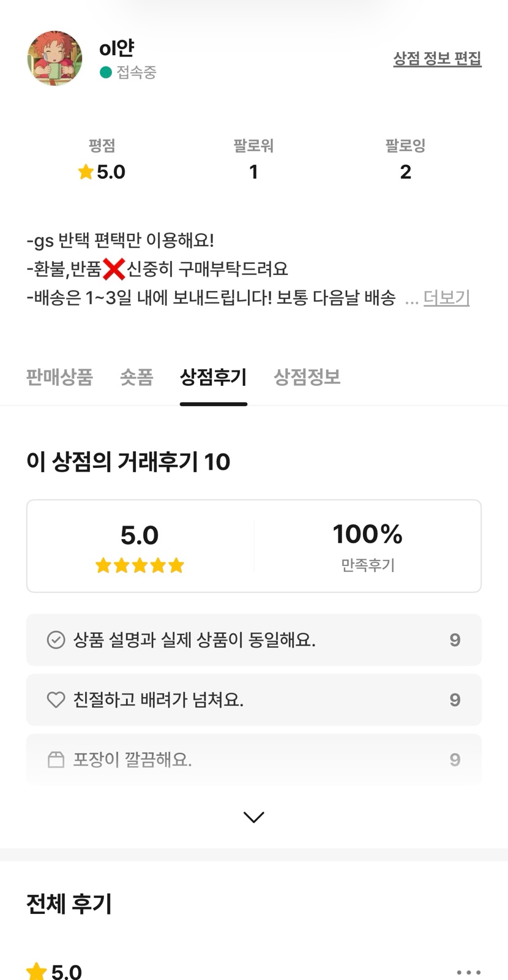Click the star icon on the first review under 전체 후기
The height and width of the screenshot is (980, 508).
click(x=37, y=971)
